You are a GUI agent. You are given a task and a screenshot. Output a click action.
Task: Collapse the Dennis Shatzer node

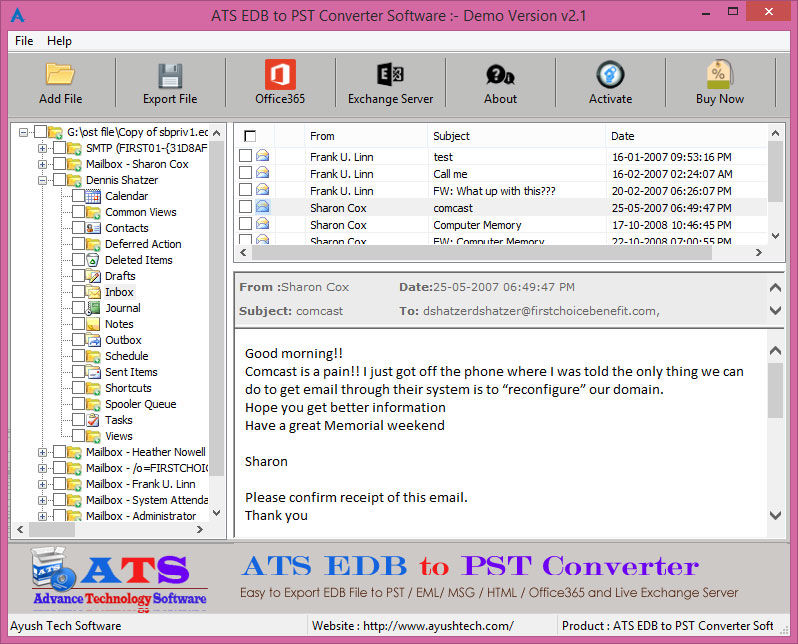pos(42,180)
